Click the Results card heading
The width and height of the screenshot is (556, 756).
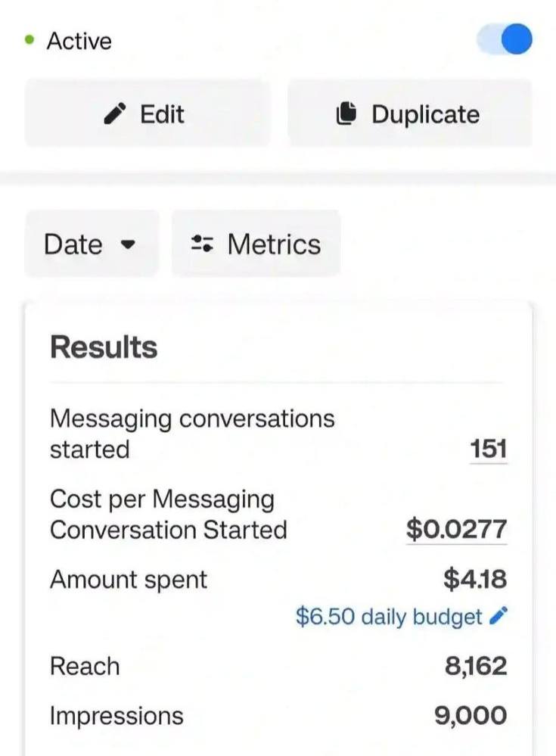coord(104,347)
